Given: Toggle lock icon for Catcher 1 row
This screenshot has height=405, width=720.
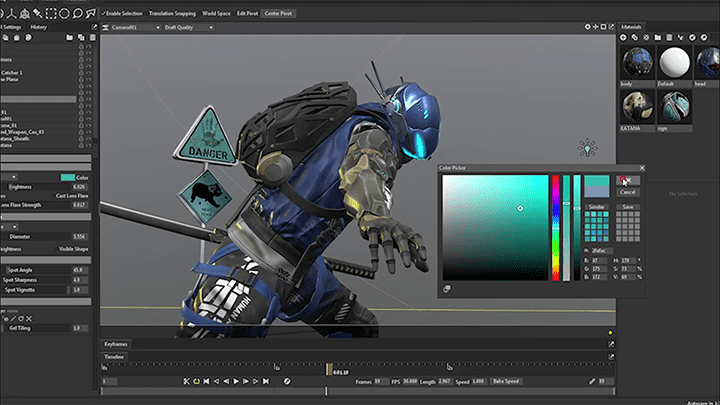Looking at the screenshot, I should [81, 73].
